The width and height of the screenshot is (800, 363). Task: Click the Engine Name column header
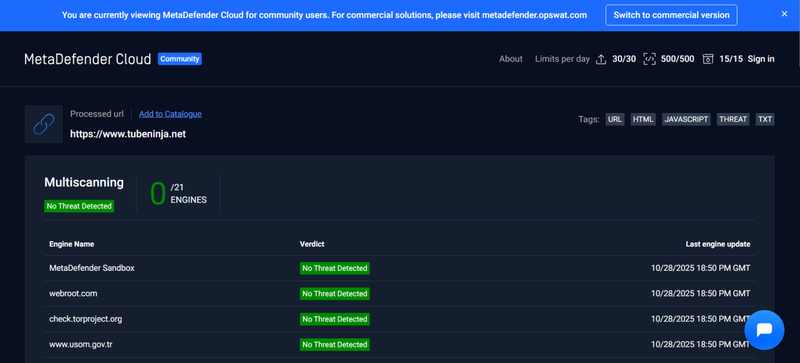pos(71,244)
